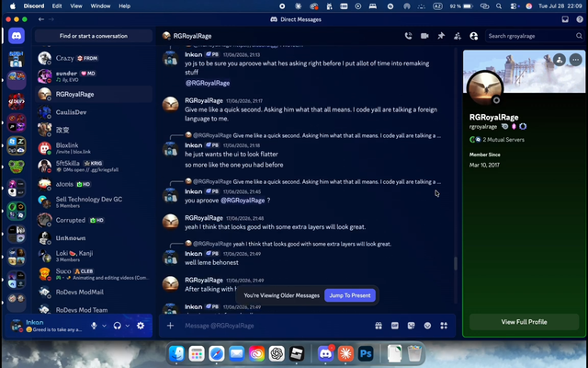Open Safari in the Dock

coord(217,353)
